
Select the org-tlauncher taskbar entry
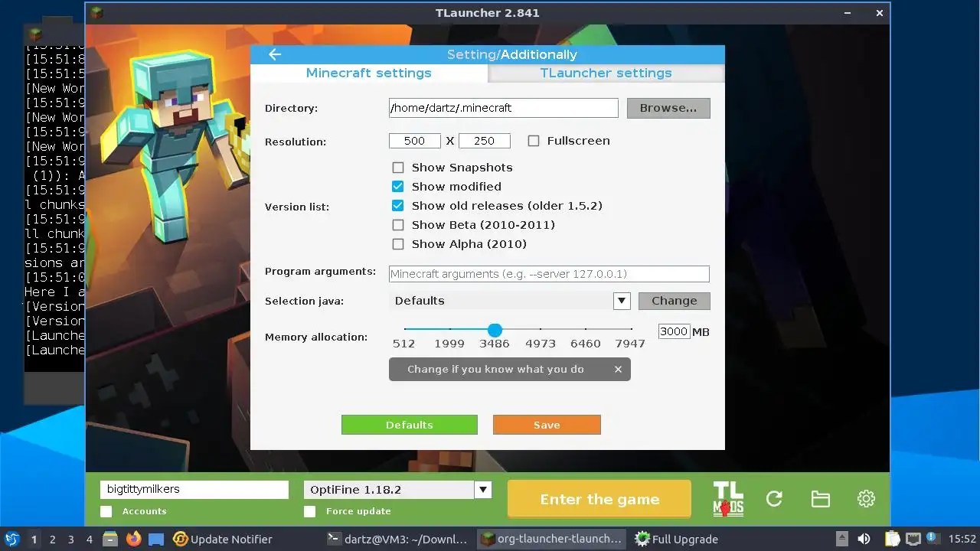551,539
